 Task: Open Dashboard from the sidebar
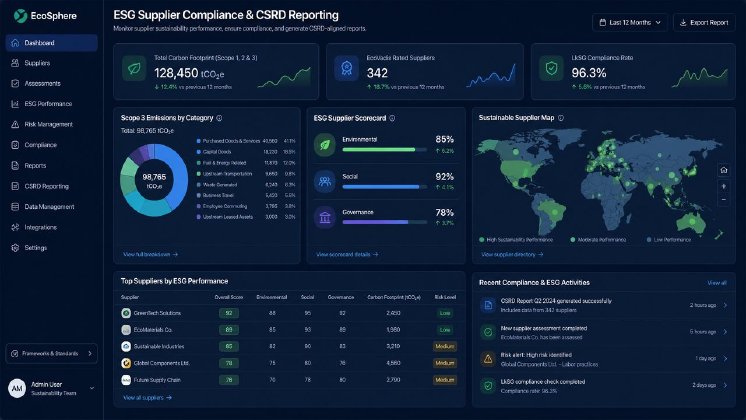pyautogui.click(x=51, y=43)
